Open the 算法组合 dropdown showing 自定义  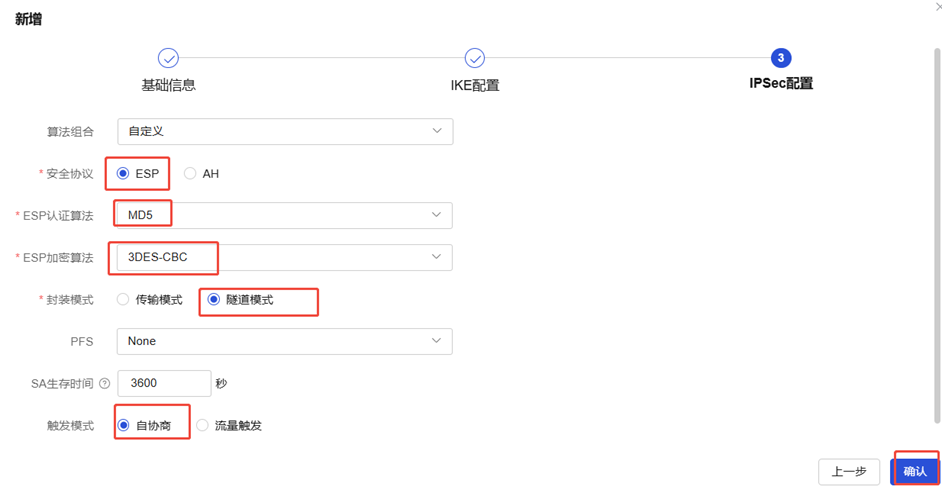(285, 132)
